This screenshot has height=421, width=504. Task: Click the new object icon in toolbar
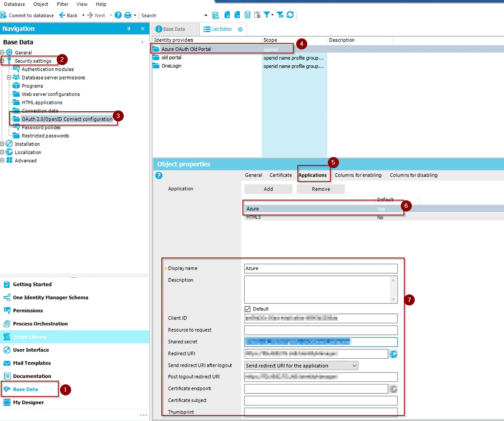point(227,15)
